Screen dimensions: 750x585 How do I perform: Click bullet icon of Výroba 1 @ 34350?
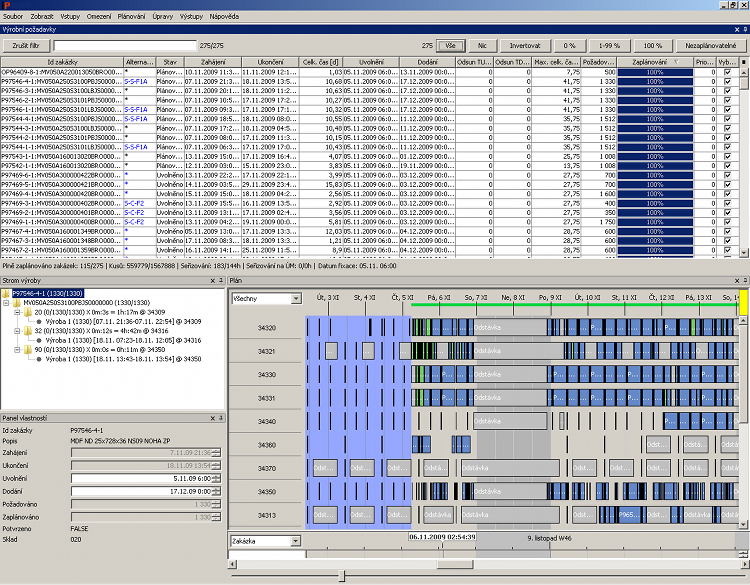(39, 359)
